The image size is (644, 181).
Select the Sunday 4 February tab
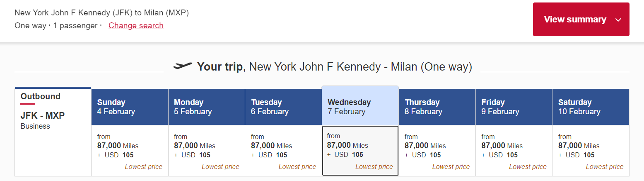[x=130, y=107]
